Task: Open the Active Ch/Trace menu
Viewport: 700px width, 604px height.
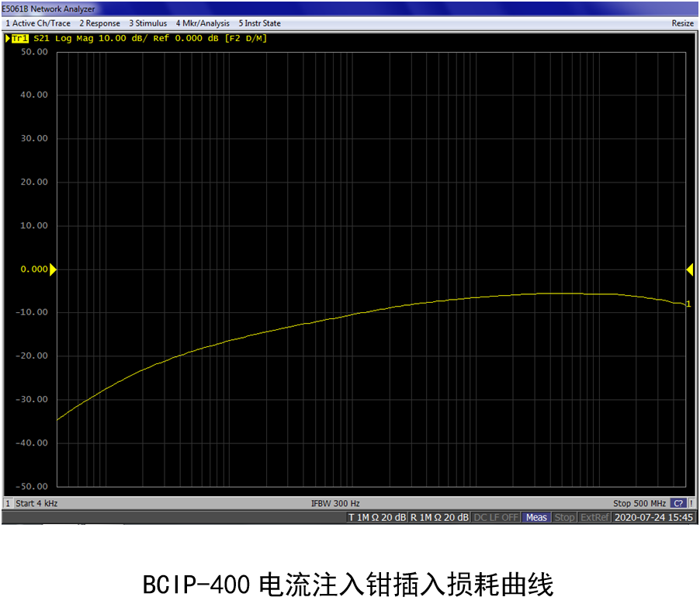Action: (38, 23)
